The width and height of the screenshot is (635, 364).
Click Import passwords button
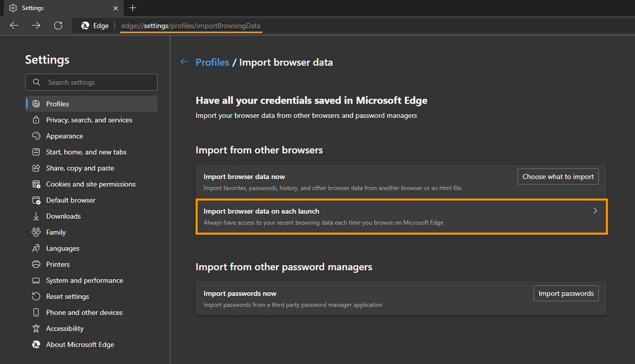(566, 293)
